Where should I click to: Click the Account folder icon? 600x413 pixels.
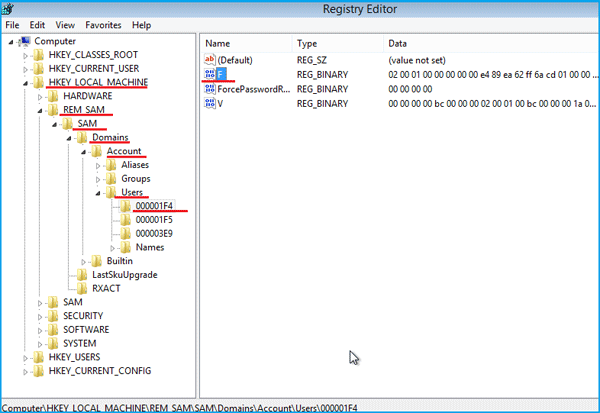(x=96, y=151)
